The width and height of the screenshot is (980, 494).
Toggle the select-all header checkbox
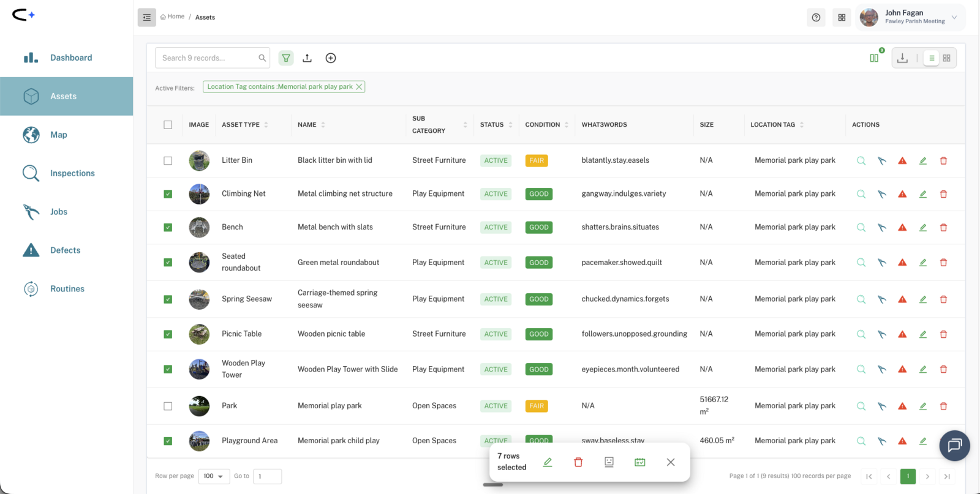click(x=168, y=125)
